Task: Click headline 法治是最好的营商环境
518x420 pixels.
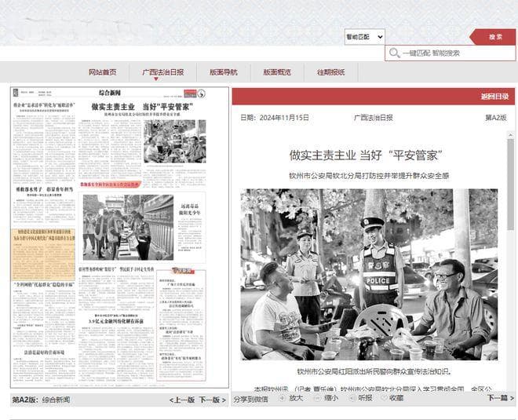Action: pyautogui.click(x=44, y=352)
